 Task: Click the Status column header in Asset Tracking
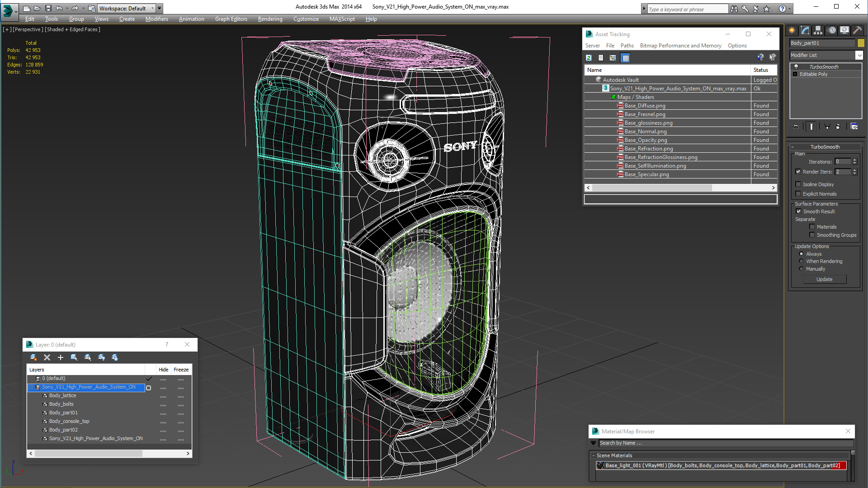764,70
